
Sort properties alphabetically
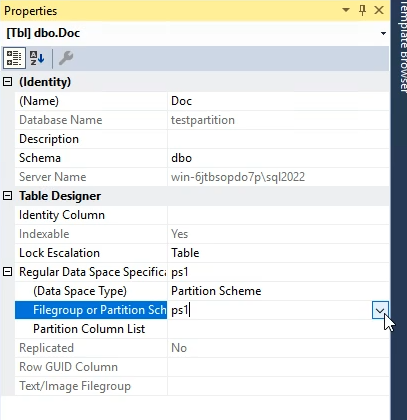point(37,58)
